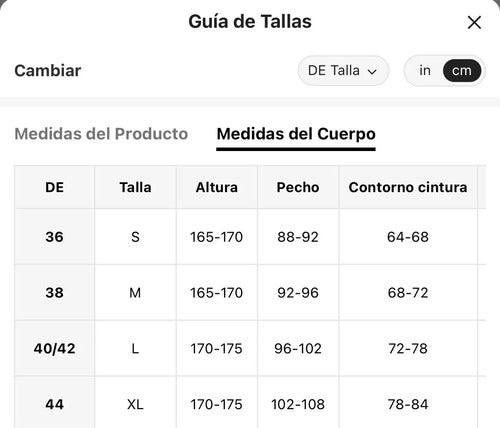This screenshot has width=500, height=428.
Task: Select the size 38 row cell
Action: 54,293
